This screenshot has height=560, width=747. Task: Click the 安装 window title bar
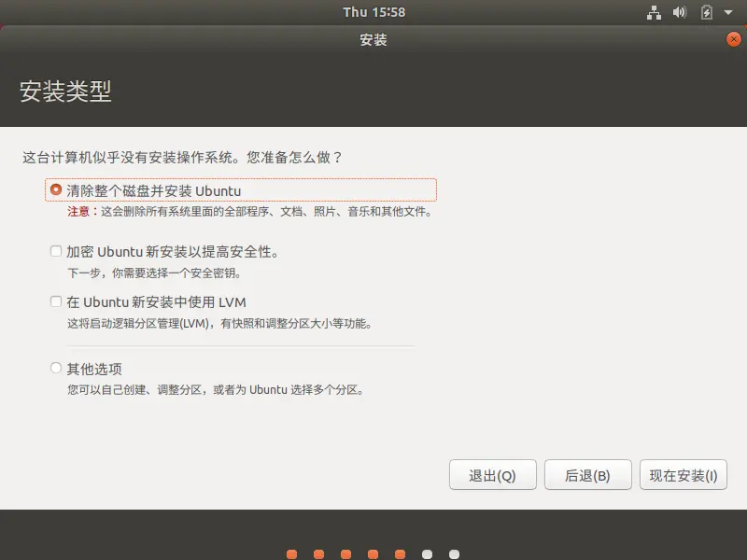pos(373,39)
